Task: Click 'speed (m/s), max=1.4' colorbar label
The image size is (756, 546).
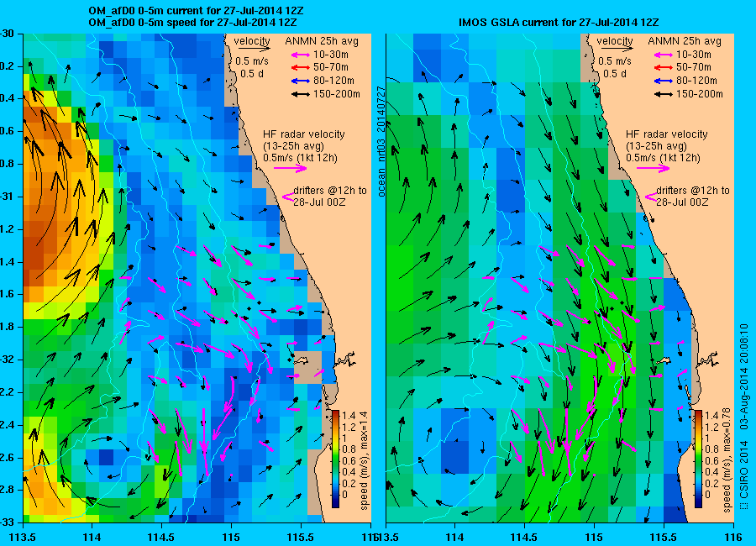Action: (364, 460)
